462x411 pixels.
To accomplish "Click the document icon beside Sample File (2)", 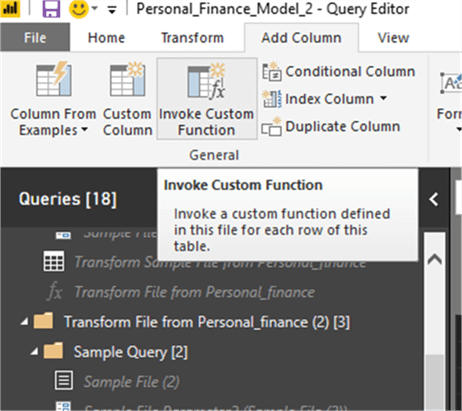I will coord(64,380).
